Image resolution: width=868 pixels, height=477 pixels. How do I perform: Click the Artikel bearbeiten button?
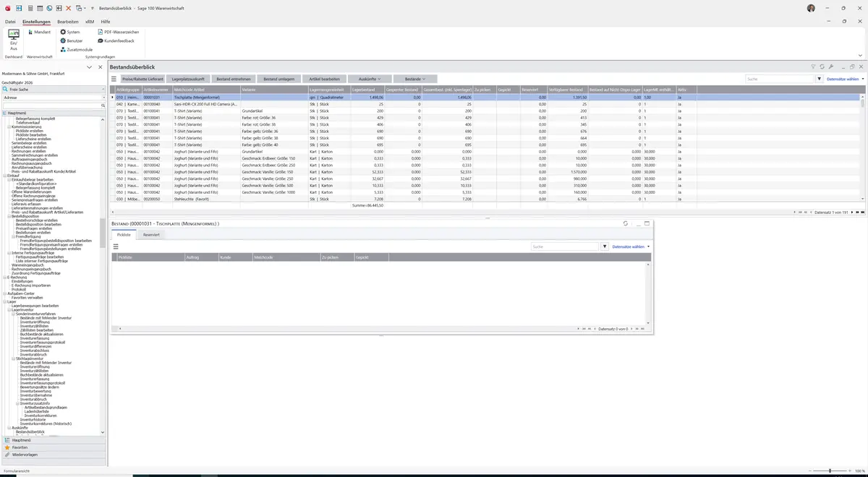(x=324, y=79)
